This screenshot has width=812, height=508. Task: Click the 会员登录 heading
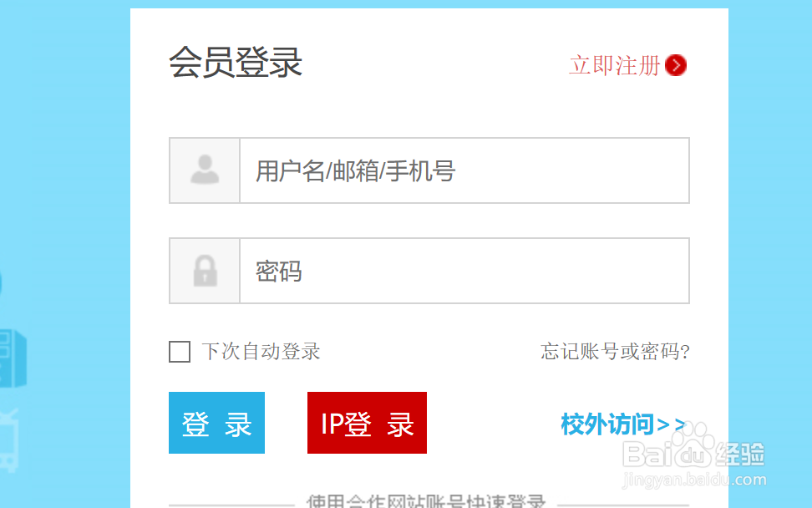click(x=236, y=63)
